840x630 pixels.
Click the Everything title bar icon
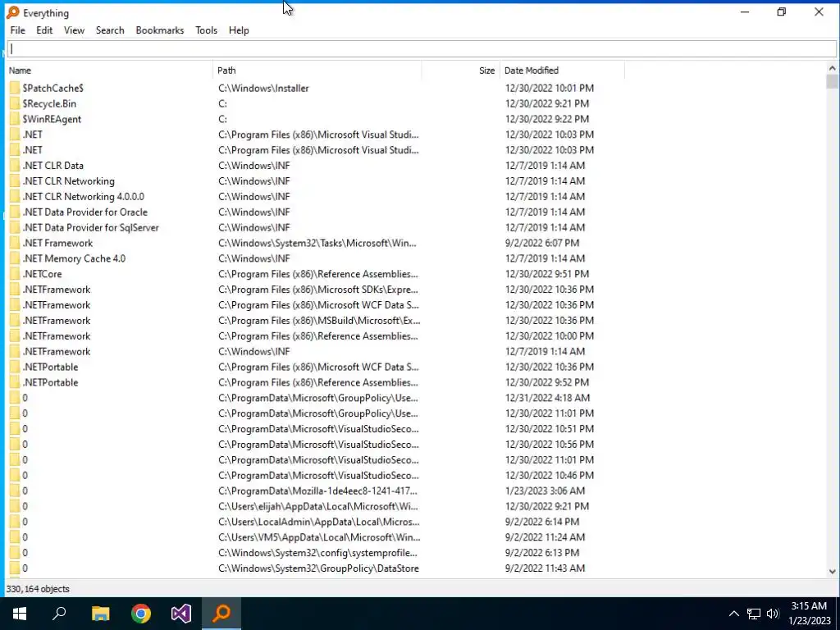coord(13,12)
